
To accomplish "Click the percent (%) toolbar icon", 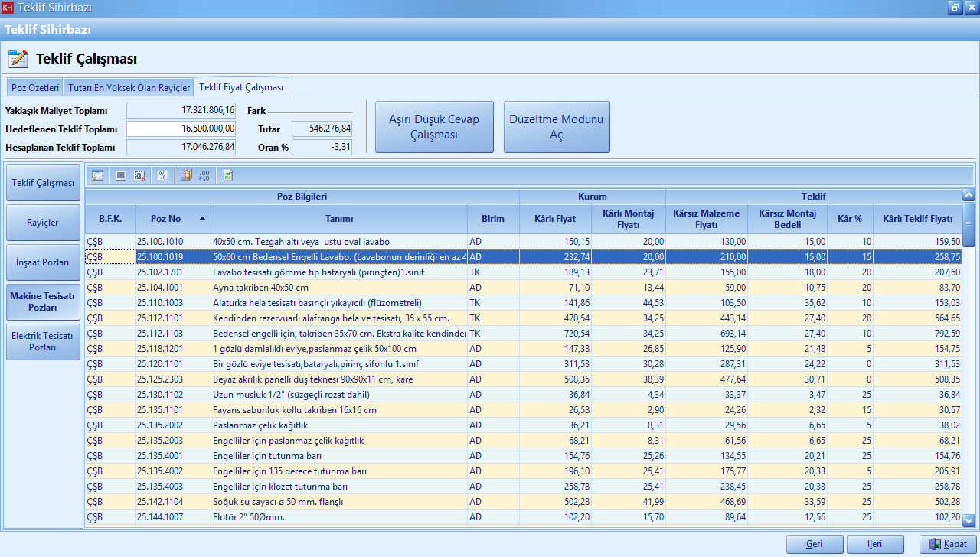I will (162, 175).
